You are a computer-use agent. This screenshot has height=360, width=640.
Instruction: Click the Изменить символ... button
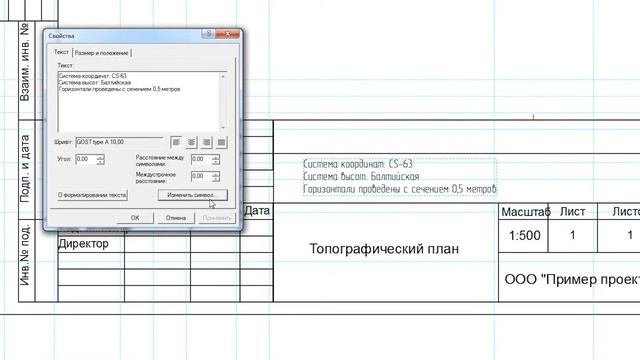[192, 195]
